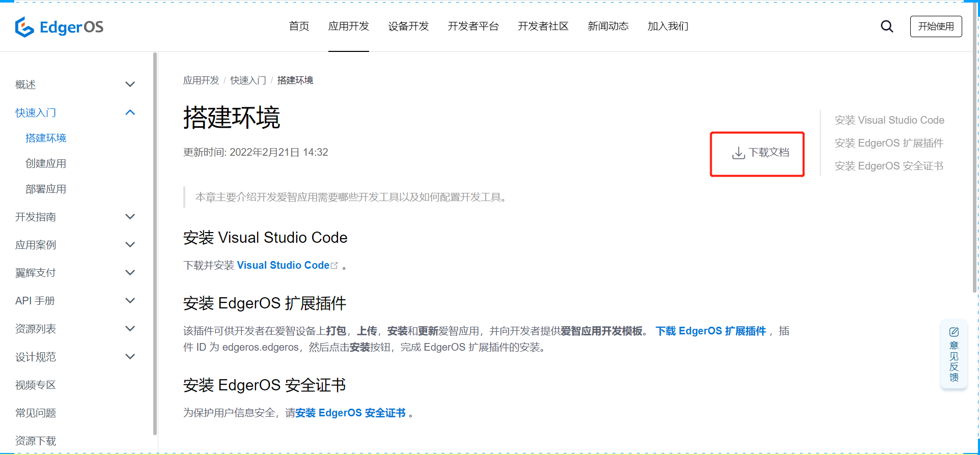Click the 下载文档 button
This screenshot has height=455, width=980.
click(x=762, y=153)
